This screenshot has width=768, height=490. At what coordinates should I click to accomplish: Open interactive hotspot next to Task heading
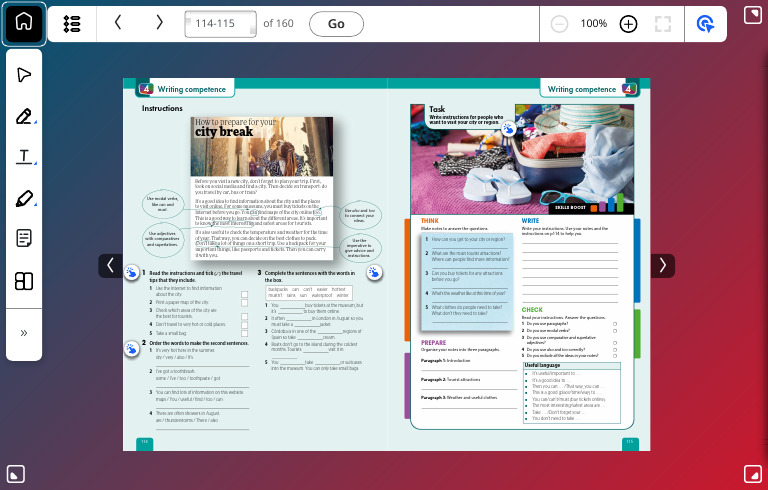pos(508,129)
